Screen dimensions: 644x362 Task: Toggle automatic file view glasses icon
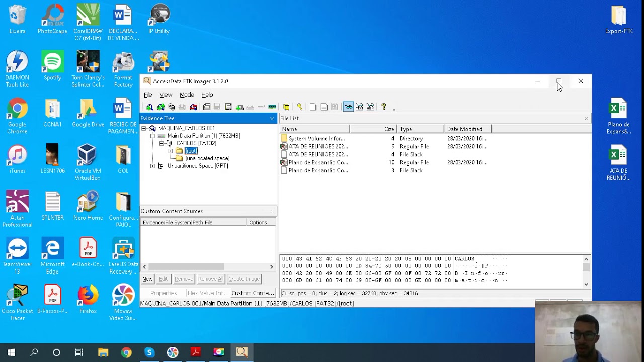[349, 107]
